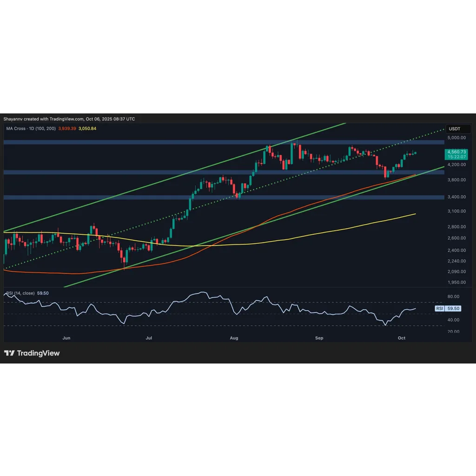Click the 1,950.00 price axis label

tap(456, 282)
